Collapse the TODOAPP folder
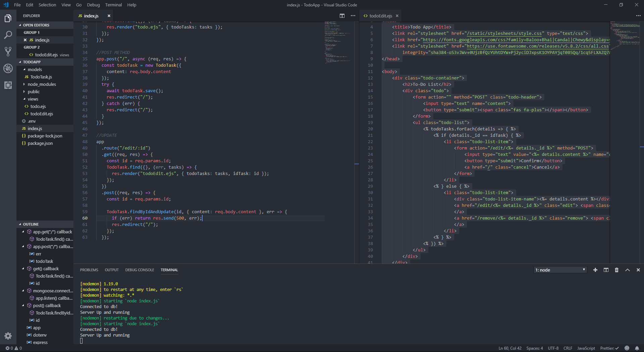Image resolution: width=644 pixels, height=352 pixels. click(32, 62)
